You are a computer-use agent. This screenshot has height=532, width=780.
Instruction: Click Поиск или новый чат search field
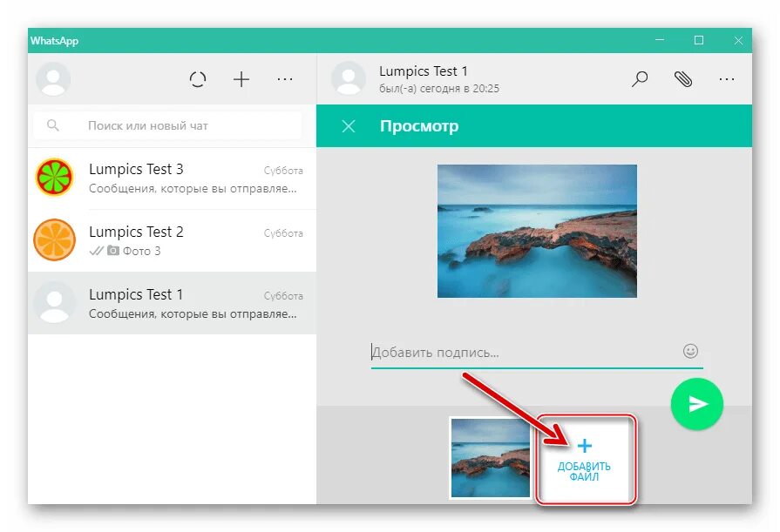[x=167, y=125]
